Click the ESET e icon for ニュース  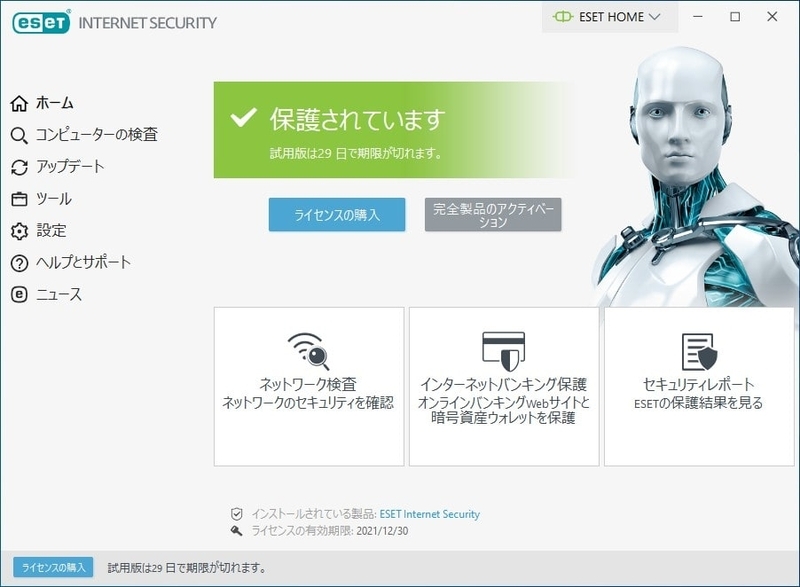19,295
